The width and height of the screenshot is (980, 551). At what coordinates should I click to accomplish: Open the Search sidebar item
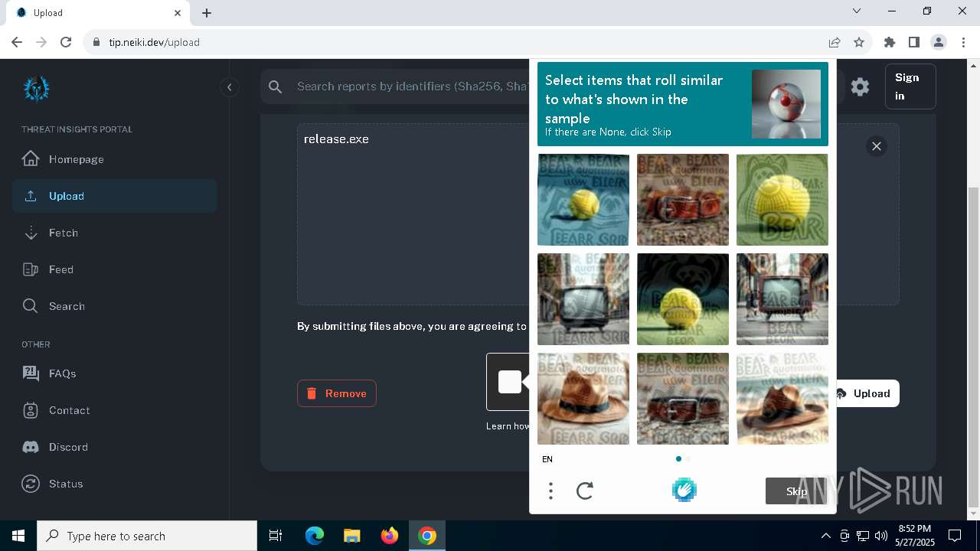(x=115, y=306)
